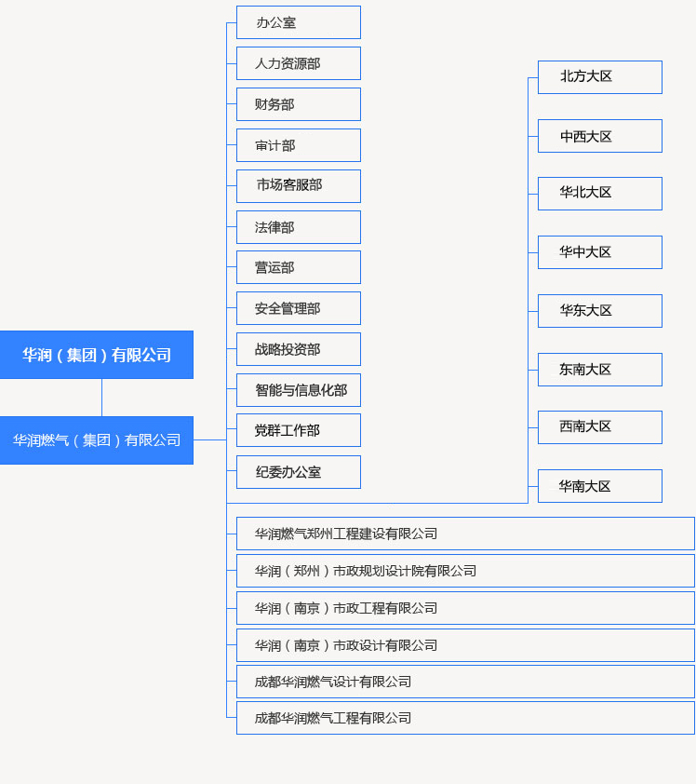
Task: Select the 安全管理部 box
Action: click(x=299, y=308)
